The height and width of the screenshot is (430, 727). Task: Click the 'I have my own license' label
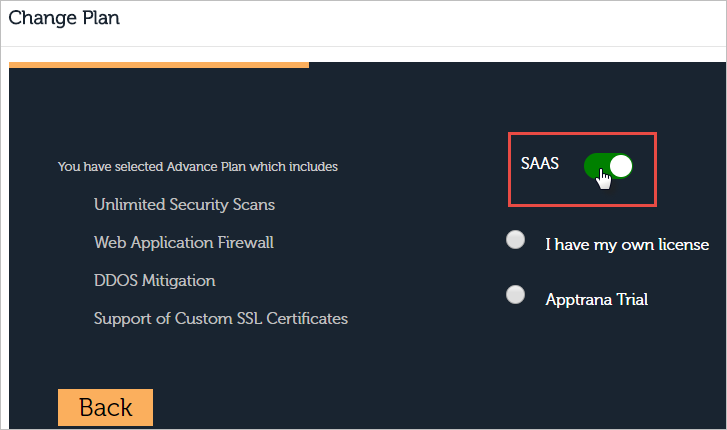coord(627,244)
